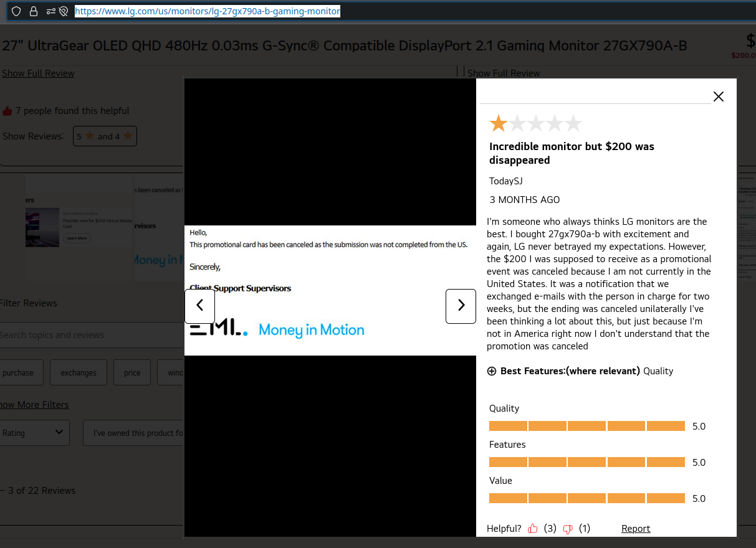Click the shield icon in address bar
The height and width of the screenshot is (548, 756).
coord(17,11)
